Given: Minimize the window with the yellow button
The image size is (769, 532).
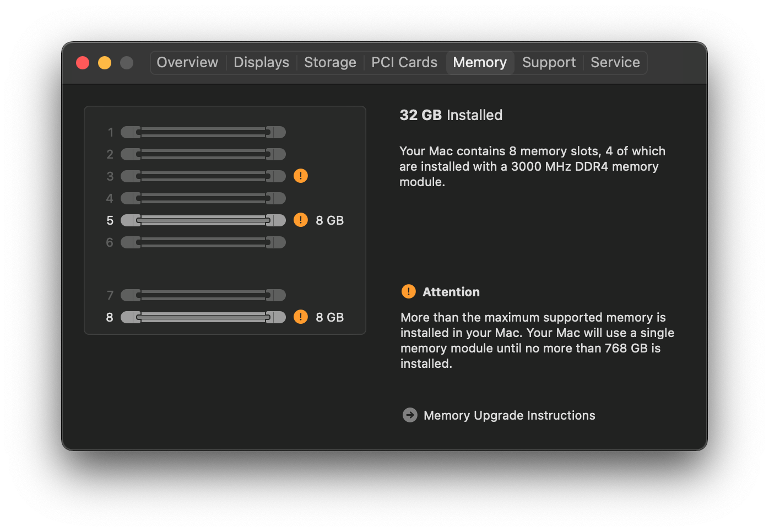Looking at the screenshot, I should 105,63.
